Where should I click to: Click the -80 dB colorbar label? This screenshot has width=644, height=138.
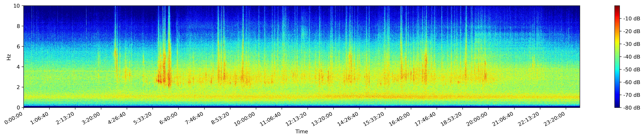(632, 108)
